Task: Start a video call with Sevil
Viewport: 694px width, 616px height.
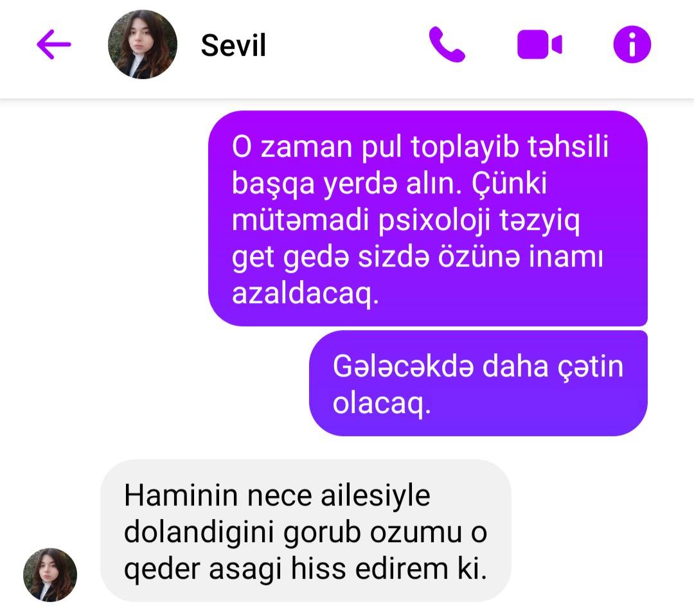Action: [540, 44]
